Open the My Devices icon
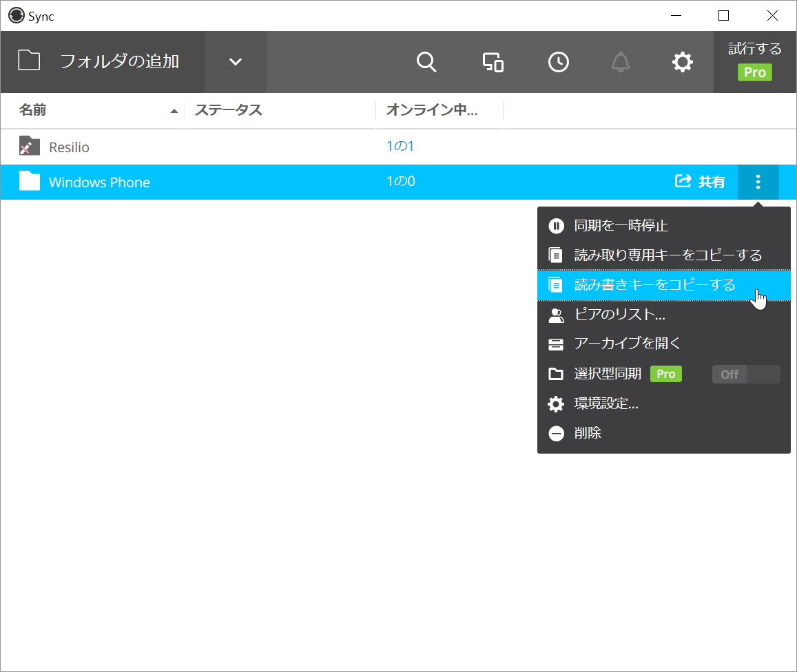Image resolution: width=797 pixels, height=672 pixels. point(493,62)
